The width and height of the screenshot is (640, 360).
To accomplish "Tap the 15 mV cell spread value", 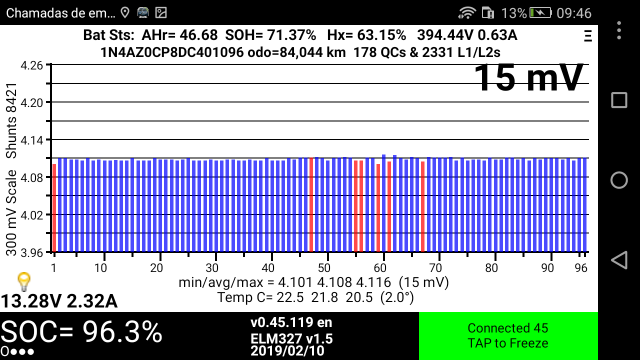I will tap(528, 78).
